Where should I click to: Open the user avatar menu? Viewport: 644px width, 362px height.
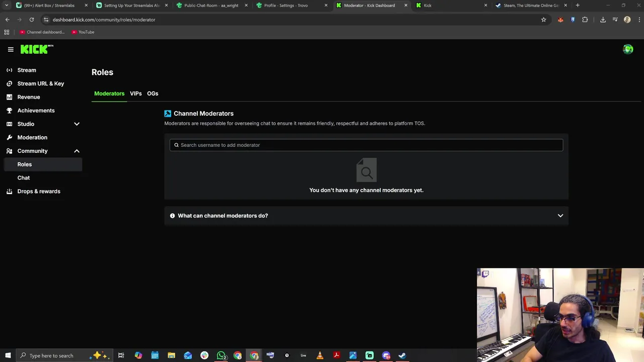[x=628, y=49]
